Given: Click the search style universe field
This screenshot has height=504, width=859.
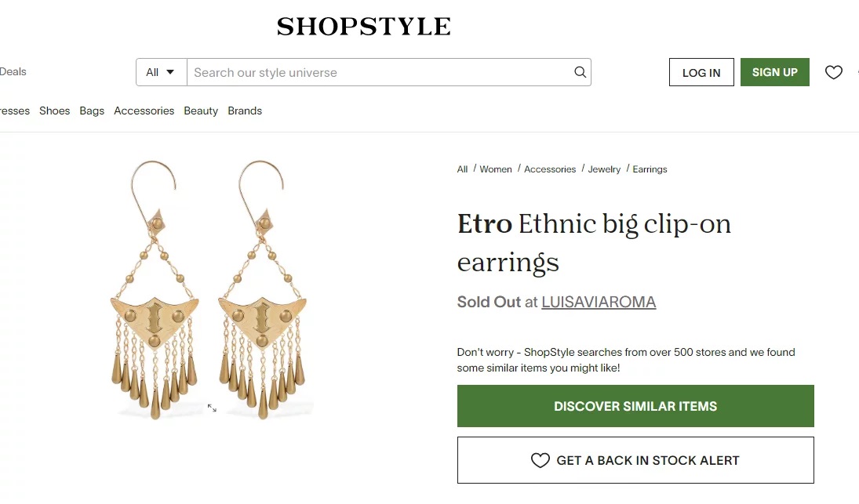Looking at the screenshot, I should click(378, 72).
